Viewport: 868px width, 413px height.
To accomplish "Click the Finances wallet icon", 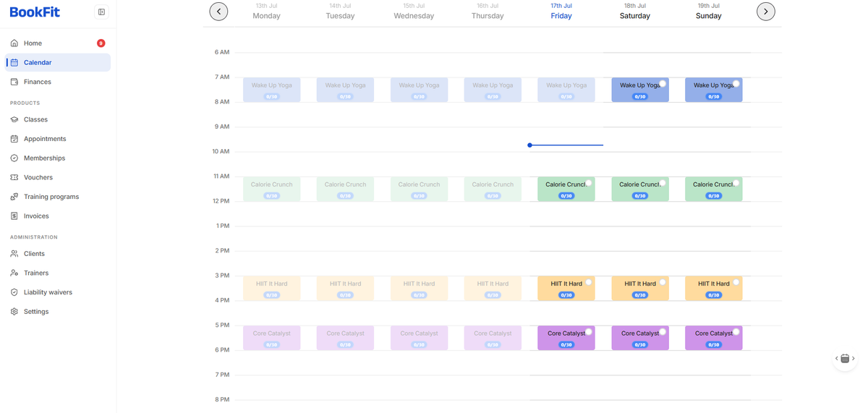I will (x=14, y=82).
